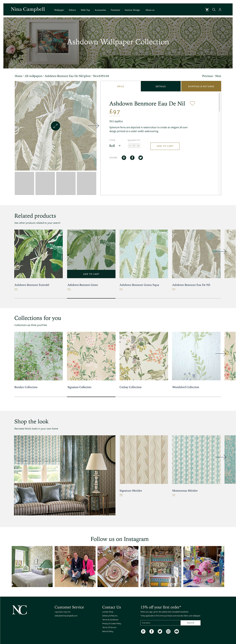Image resolution: width=236 pixels, height=644 pixels.
Task: Open Instagram icon in the footer
Action: [x=168, y=631]
